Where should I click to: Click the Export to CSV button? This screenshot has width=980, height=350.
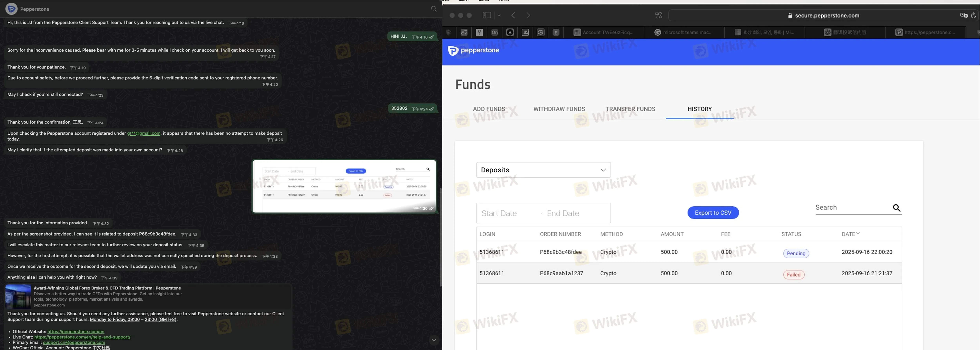(712, 213)
